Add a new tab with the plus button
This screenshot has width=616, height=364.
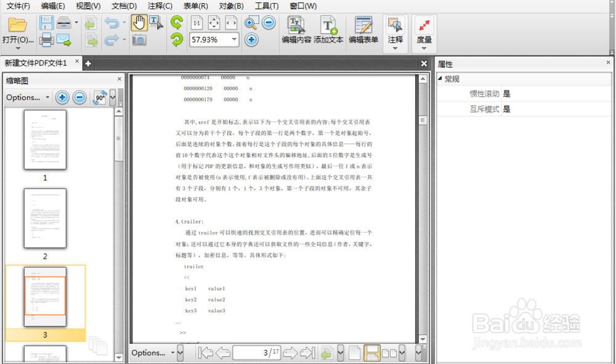pos(88,63)
